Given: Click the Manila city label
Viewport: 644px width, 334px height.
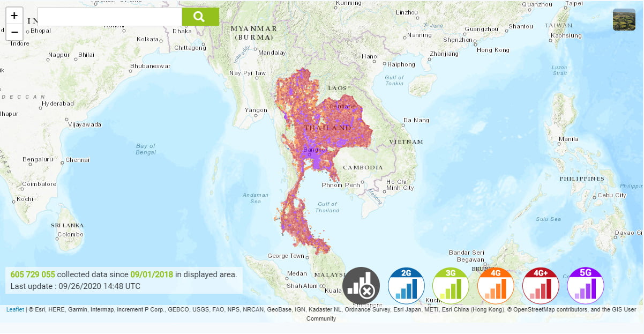Looking at the screenshot, I should click(568, 139).
